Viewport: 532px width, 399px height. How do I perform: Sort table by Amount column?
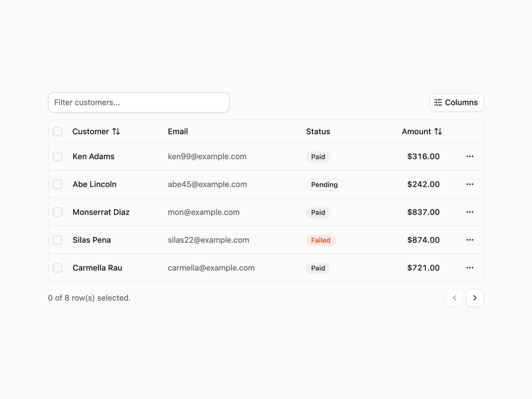click(x=422, y=132)
